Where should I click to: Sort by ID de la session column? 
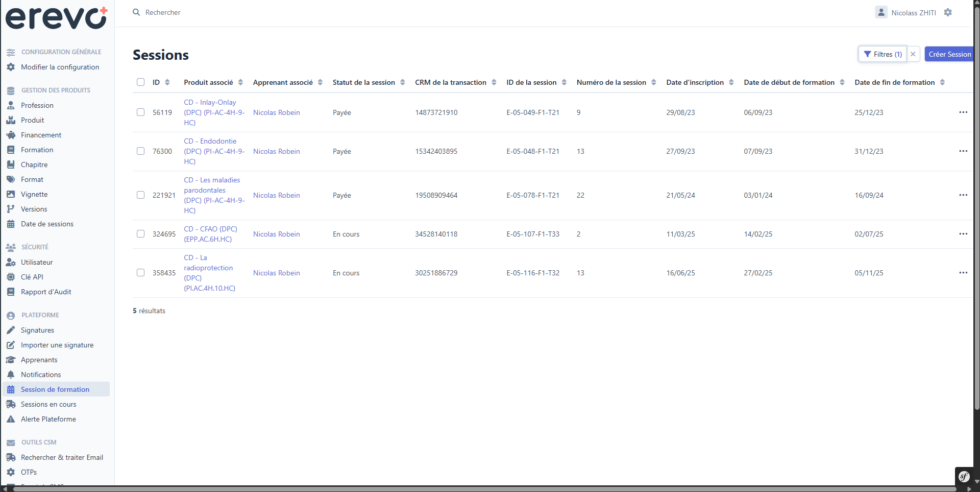536,82
